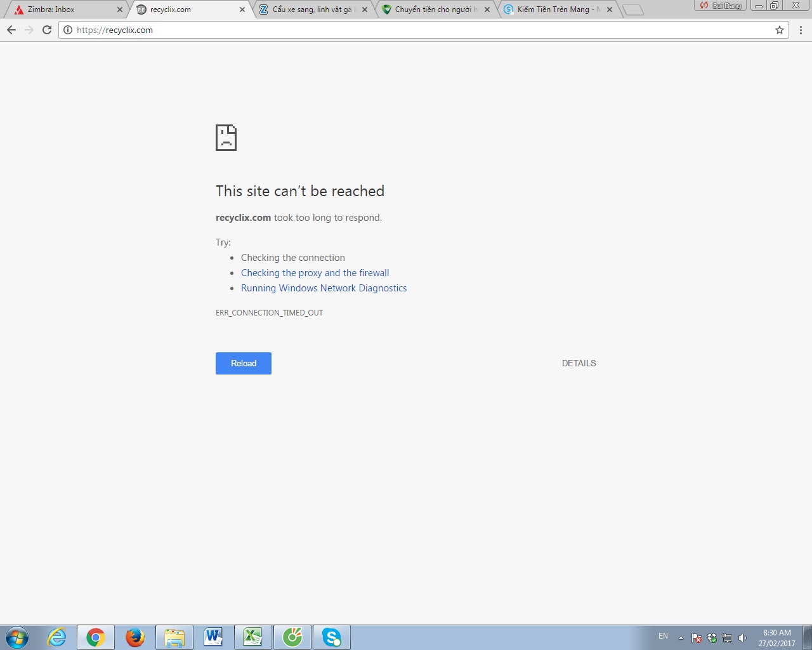Minimize the Chrome window

pyautogui.click(x=758, y=6)
